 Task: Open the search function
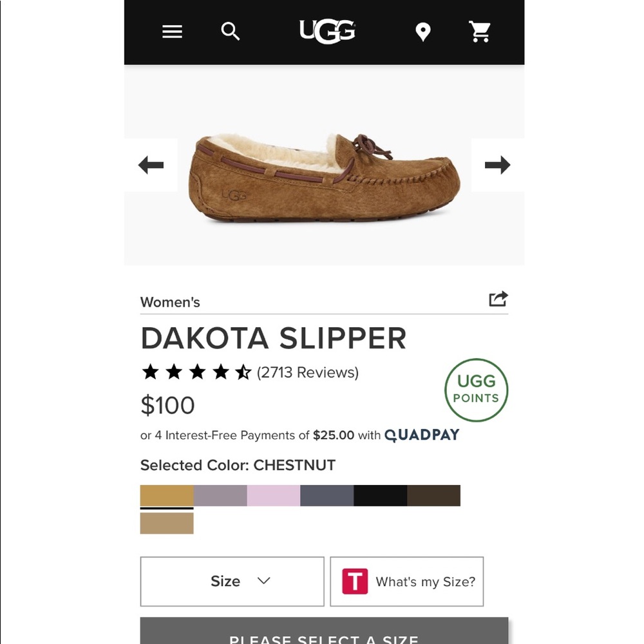[x=230, y=32]
